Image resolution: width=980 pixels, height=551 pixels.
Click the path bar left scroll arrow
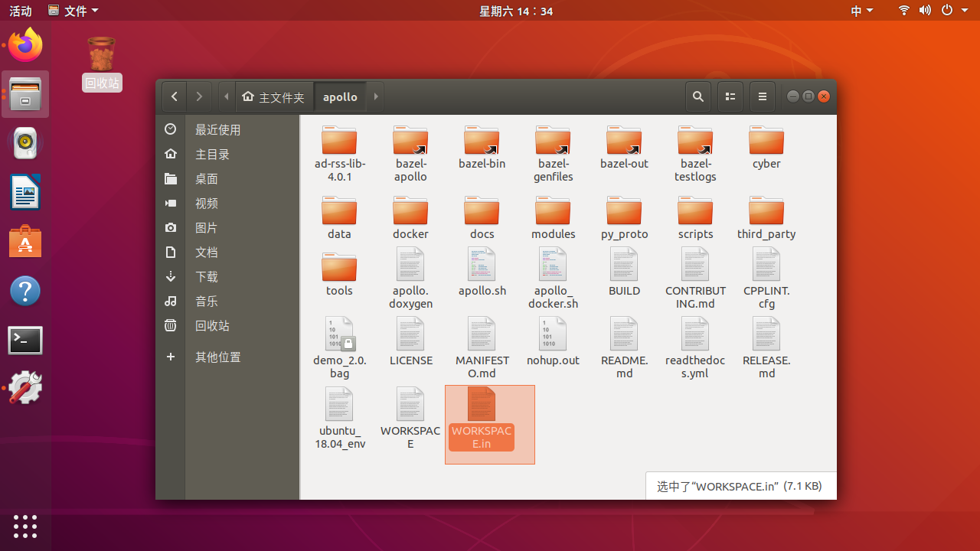227,96
